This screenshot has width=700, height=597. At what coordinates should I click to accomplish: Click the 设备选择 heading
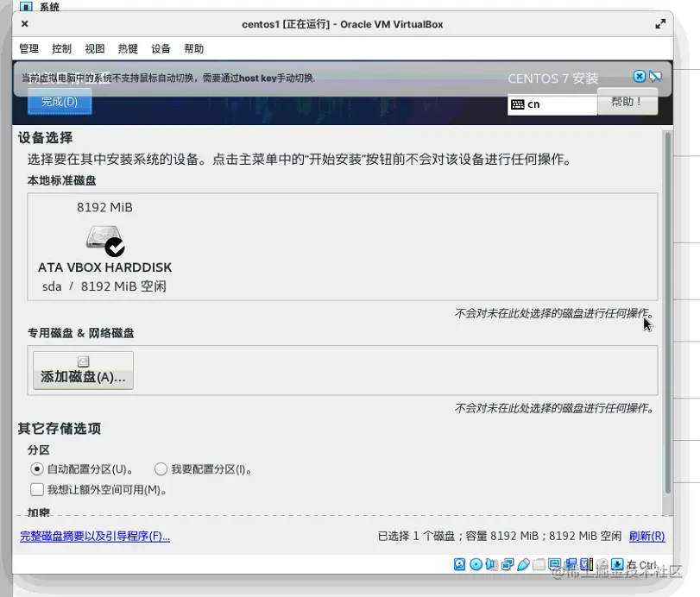[45, 137]
